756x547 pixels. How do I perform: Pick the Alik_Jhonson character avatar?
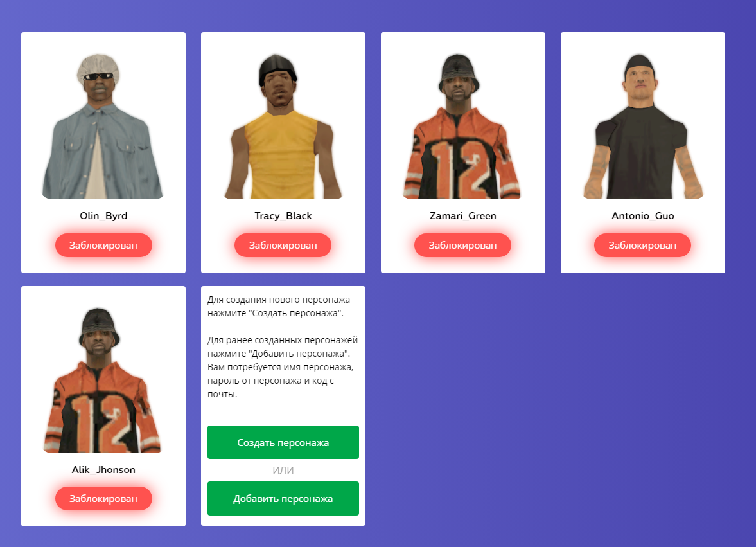(x=103, y=380)
